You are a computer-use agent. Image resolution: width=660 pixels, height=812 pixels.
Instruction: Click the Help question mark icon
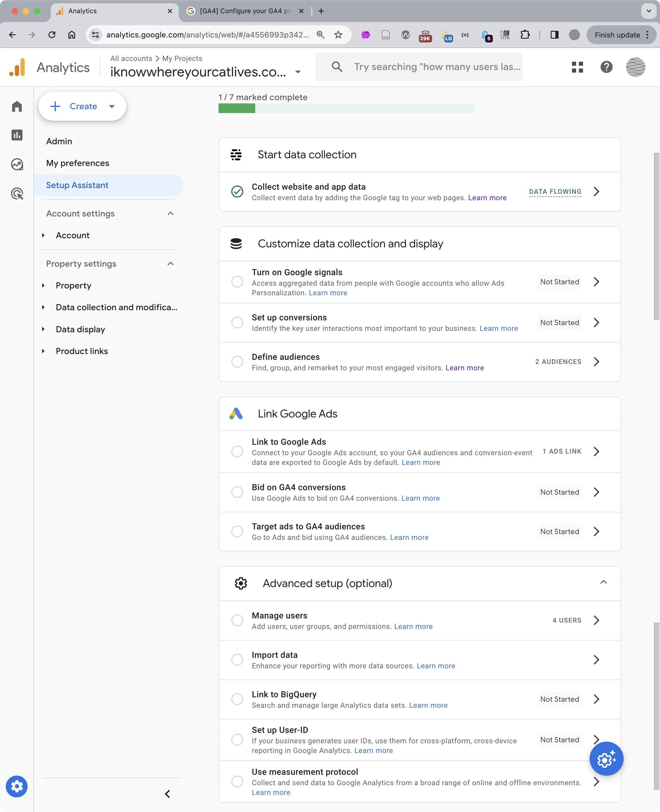[606, 67]
